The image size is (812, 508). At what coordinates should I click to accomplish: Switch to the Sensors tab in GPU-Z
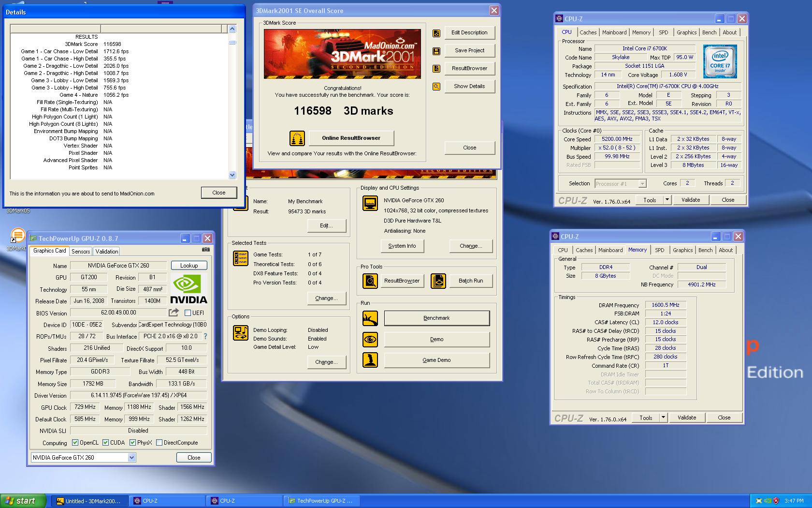click(81, 252)
